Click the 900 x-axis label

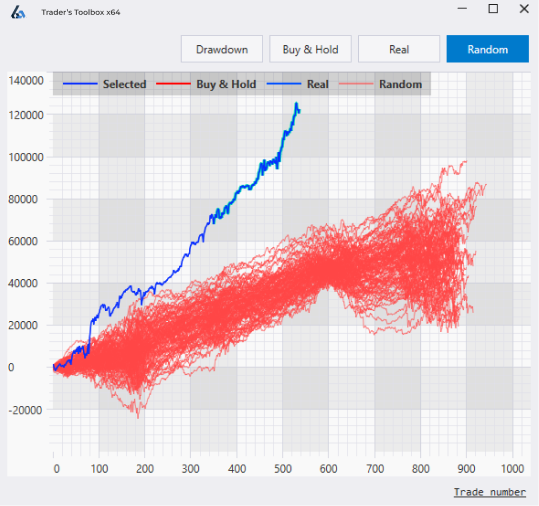click(x=466, y=469)
